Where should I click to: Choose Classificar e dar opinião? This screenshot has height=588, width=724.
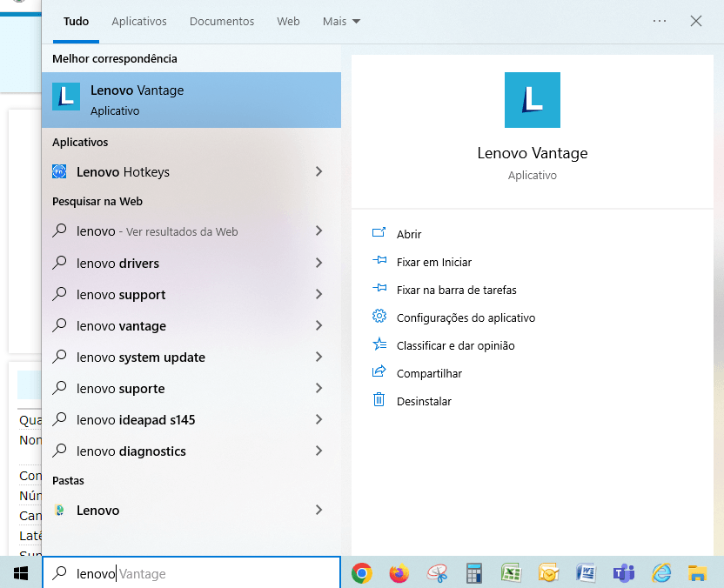(x=455, y=345)
